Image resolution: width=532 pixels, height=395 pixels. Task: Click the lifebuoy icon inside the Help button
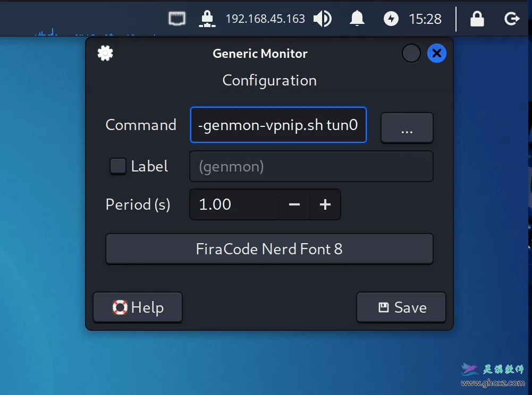121,307
